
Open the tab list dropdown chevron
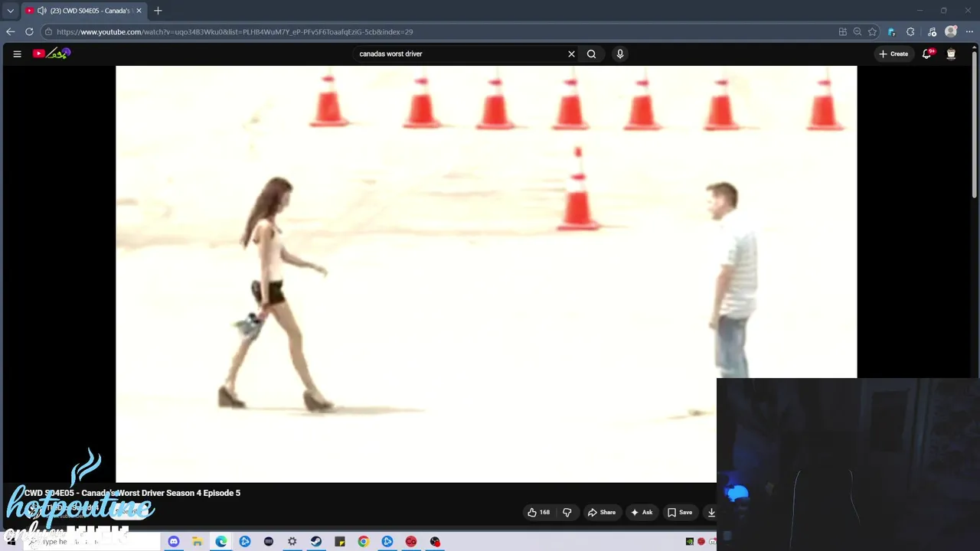tap(10, 11)
